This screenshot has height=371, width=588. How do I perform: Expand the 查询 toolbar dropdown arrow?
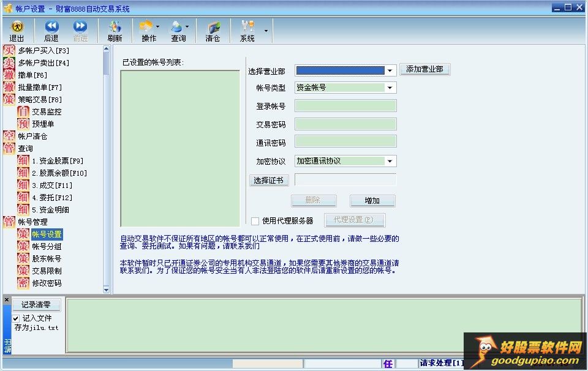coord(187,26)
